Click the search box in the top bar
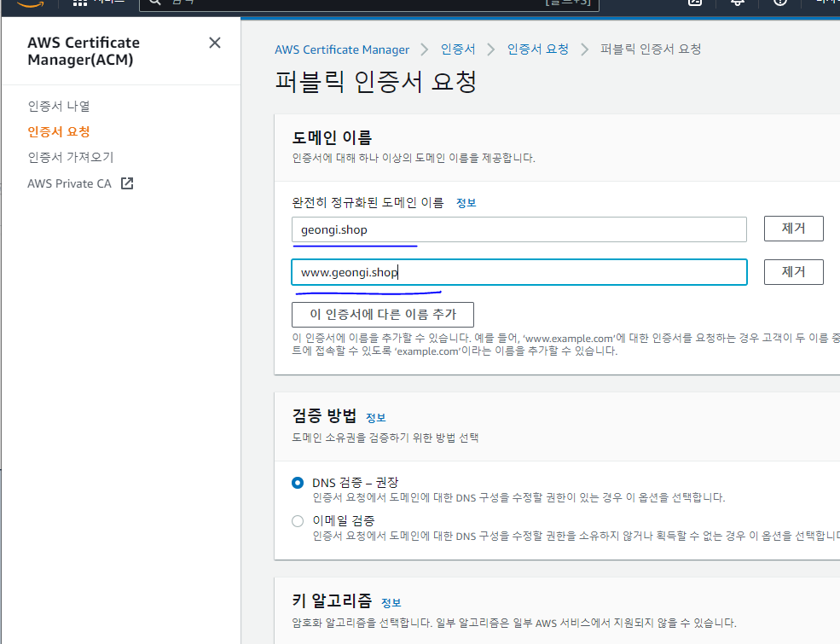 pos(368,3)
